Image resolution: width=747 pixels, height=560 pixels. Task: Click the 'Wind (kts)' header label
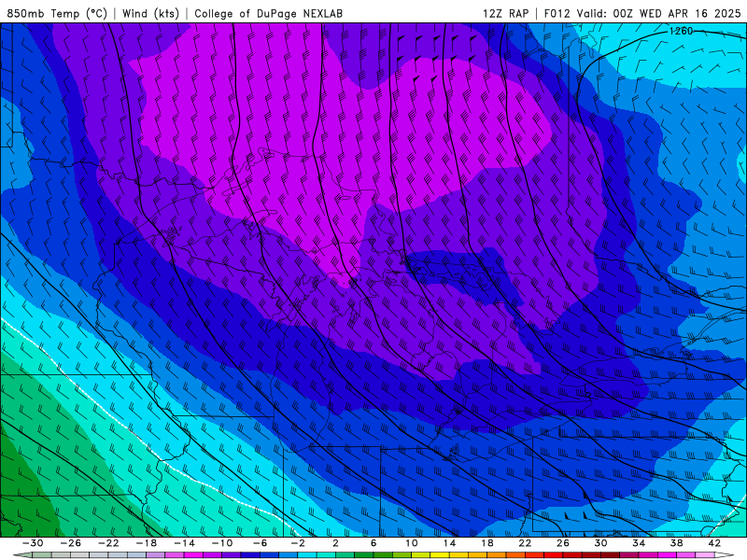click(150, 13)
